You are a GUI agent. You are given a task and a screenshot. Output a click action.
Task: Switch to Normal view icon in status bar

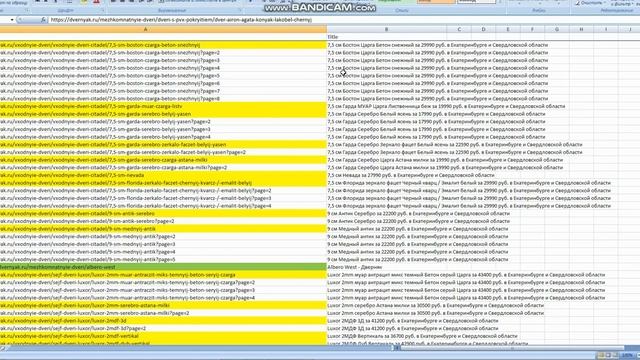pyautogui.click(x=600, y=356)
